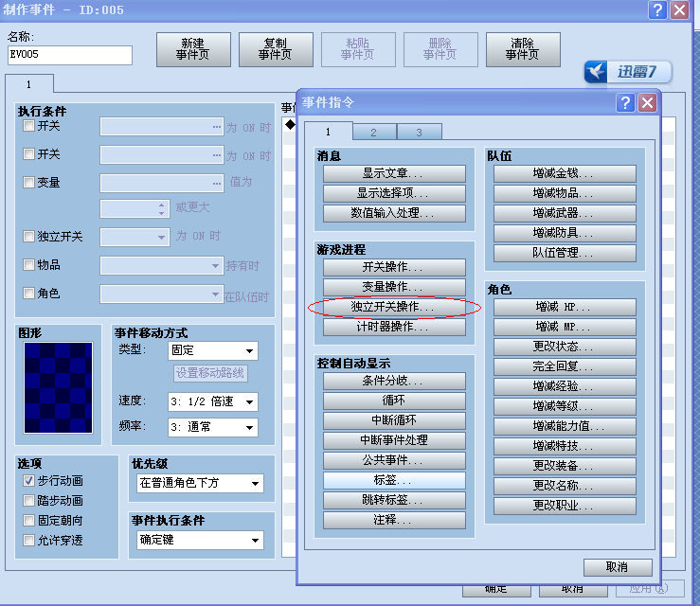Check the 物品 condition checkbox
This screenshot has width=700, height=606.
(28, 264)
